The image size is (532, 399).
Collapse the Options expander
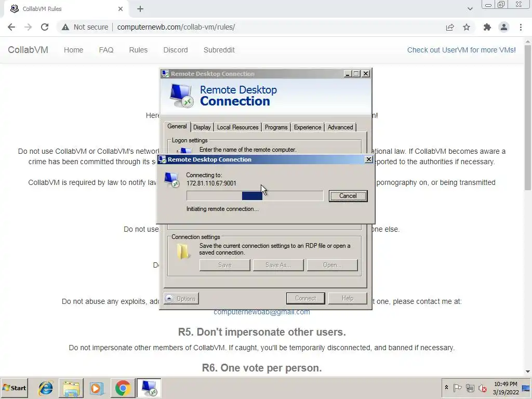[181, 299]
